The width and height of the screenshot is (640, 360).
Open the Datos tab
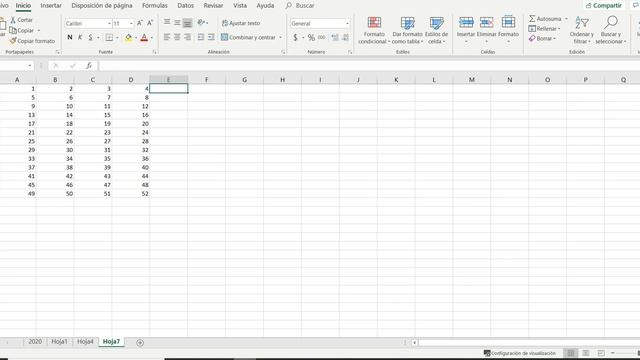point(185,6)
